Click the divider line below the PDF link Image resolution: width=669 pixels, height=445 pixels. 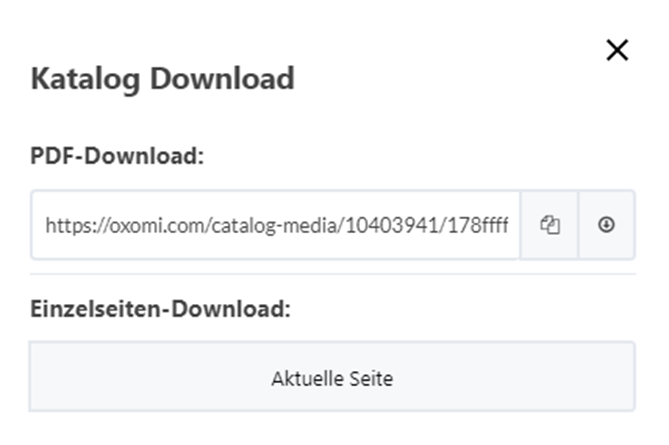(x=332, y=274)
